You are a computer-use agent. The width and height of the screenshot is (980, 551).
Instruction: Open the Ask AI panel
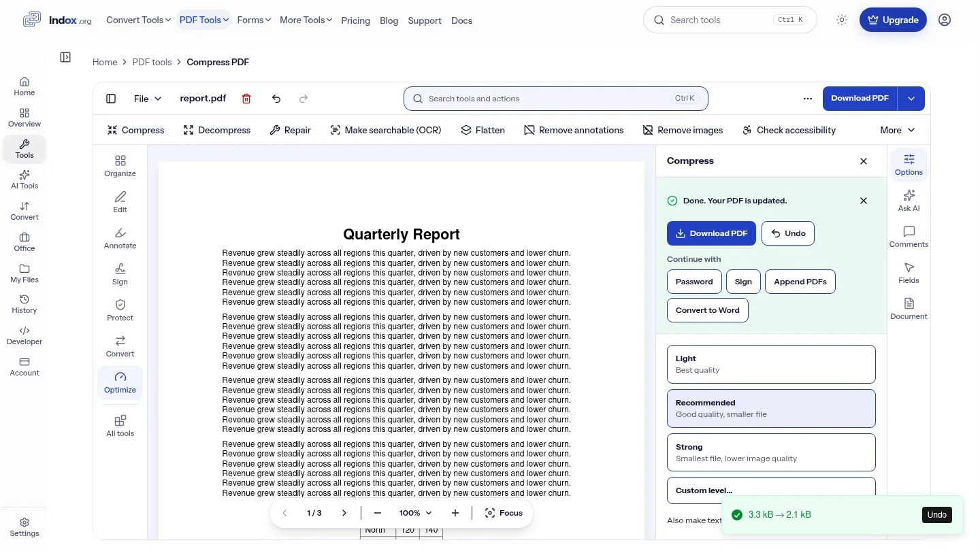pyautogui.click(x=909, y=201)
